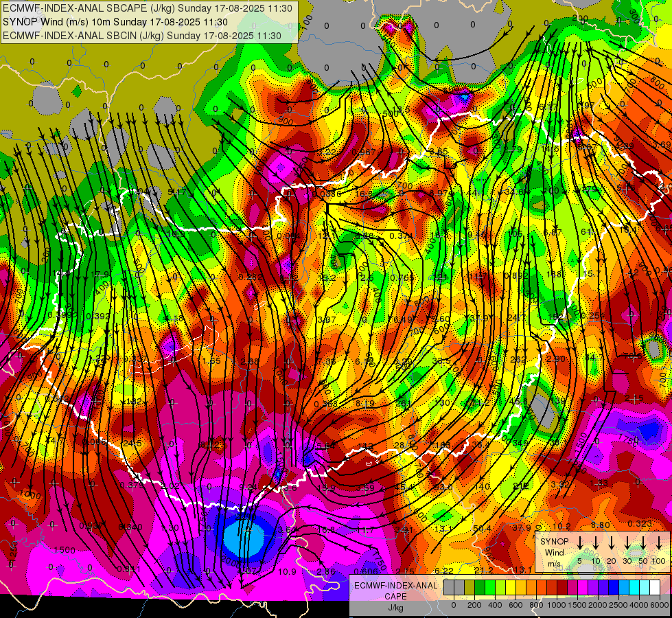Click the SYNOP Wind 10m title line

click(x=115, y=22)
